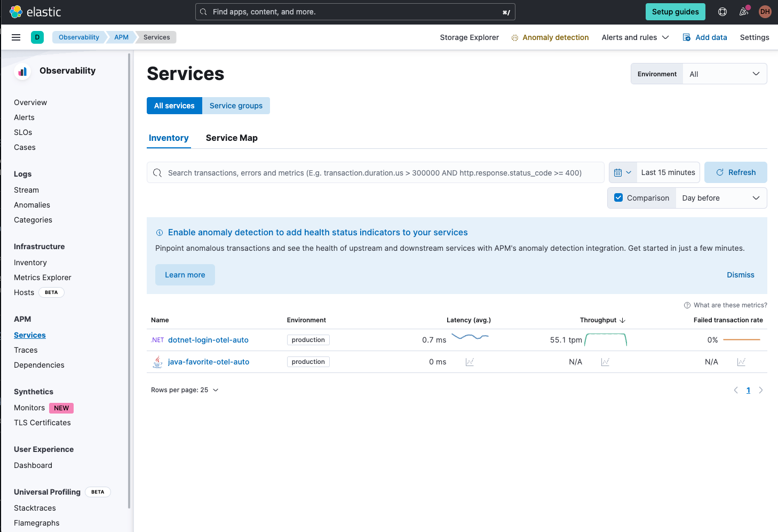Uncheck the Comparison checkbox

point(618,198)
